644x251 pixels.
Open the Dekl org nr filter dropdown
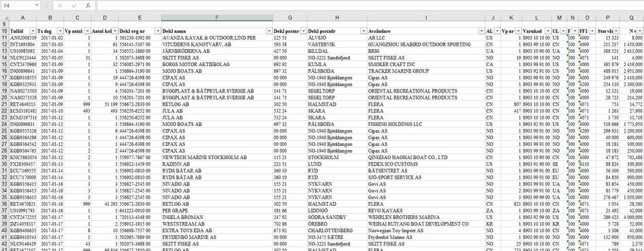click(x=158, y=31)
